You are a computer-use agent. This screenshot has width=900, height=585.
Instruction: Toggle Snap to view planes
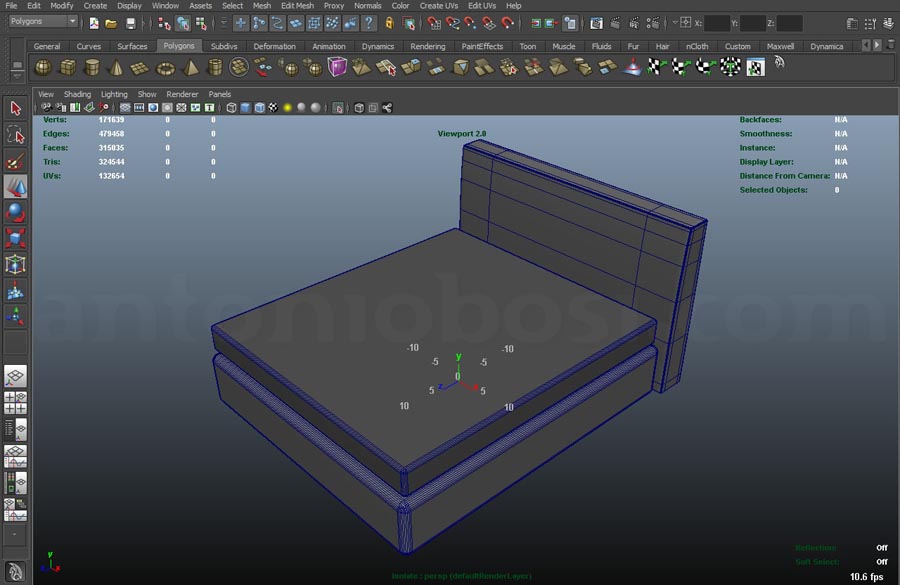click(x=489, y=24)
